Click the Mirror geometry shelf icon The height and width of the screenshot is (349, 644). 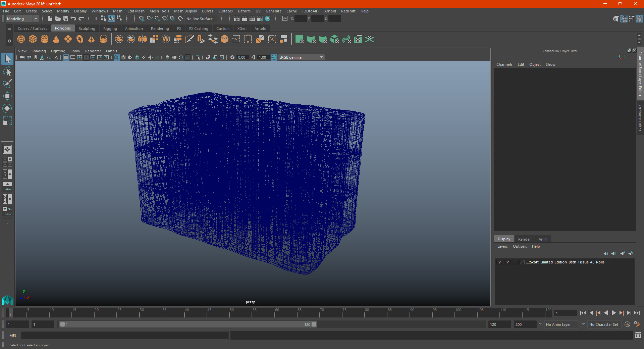(x=143, y=39)
